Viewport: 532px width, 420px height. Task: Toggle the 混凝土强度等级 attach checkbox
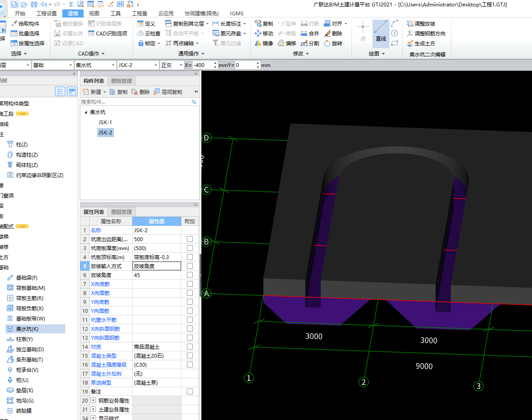point(190,365)
